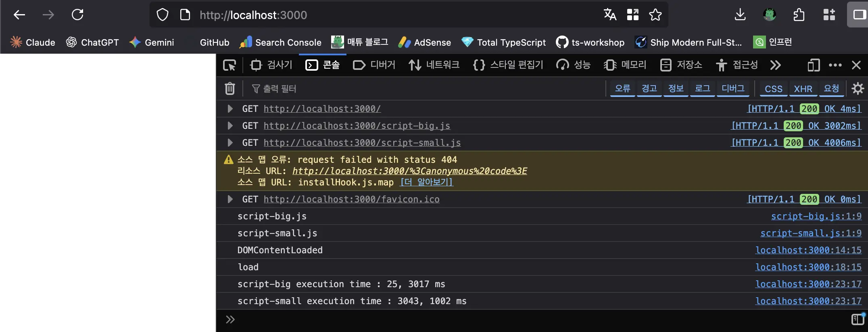This screenshot has width=868, height=332.
Task: Toggle the 경고 (warnings) filter
Action: [x=649, y=88]
